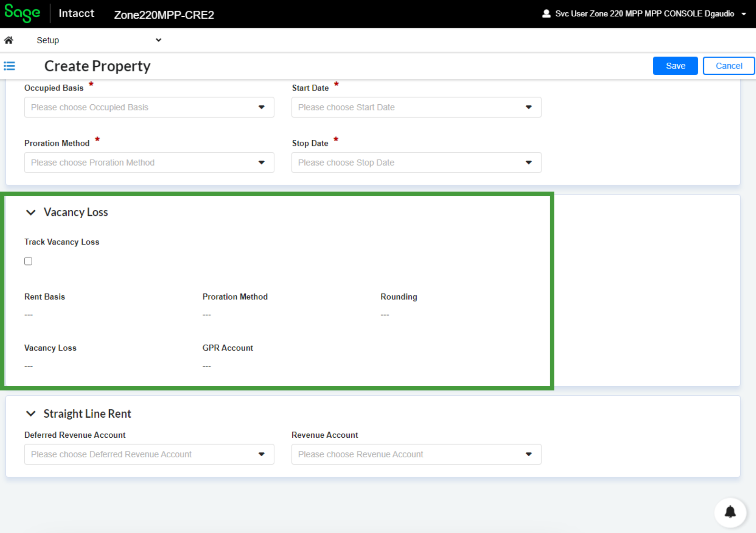756x533 pixels.
Task: Click the Vacancy Loss field label above dashes
Action: coord(50,348)
